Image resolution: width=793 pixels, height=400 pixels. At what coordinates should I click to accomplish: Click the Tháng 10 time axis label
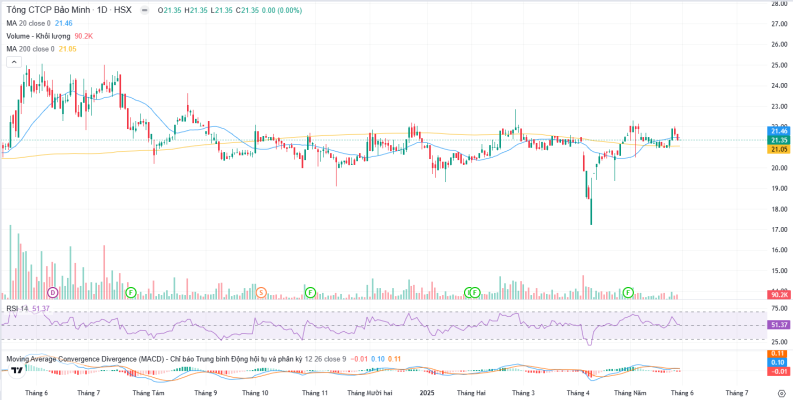tap(255, 392)
